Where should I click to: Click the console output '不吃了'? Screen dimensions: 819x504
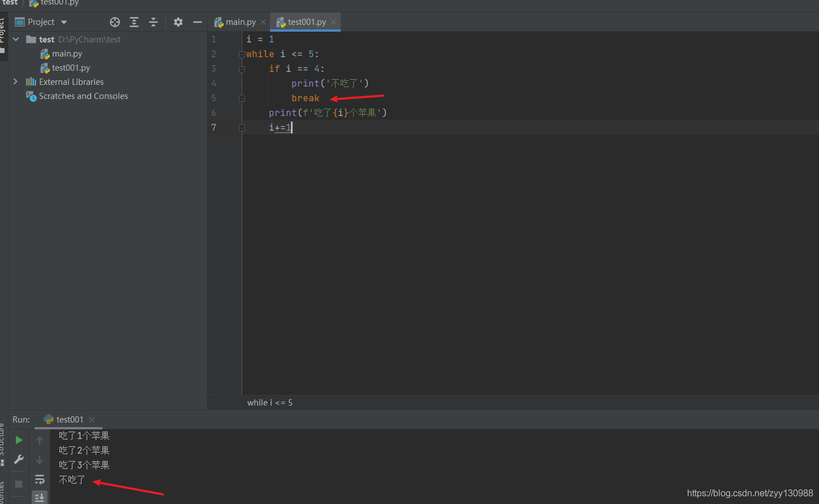pyautogui.click(x=72, y=480)
